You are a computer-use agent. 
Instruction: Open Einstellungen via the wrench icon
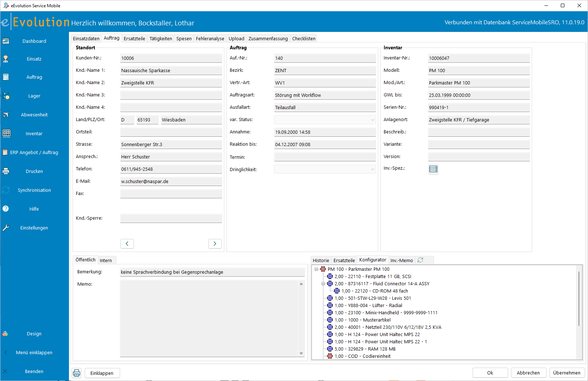(x=34, y=228)
